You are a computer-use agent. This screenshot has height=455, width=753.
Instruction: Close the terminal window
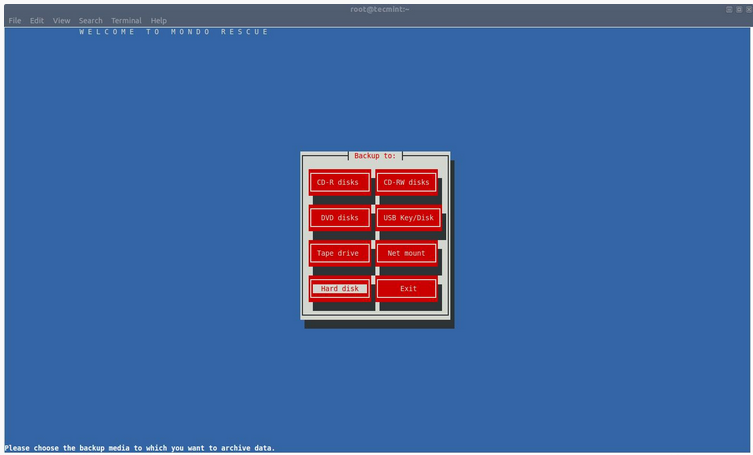tap(749, 10)
